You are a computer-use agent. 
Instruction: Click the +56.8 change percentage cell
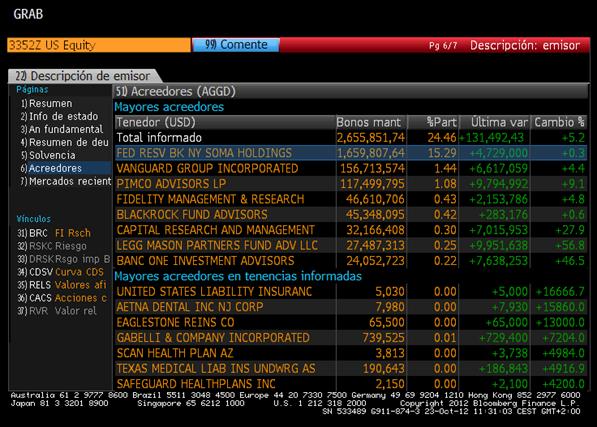(570, 245)
